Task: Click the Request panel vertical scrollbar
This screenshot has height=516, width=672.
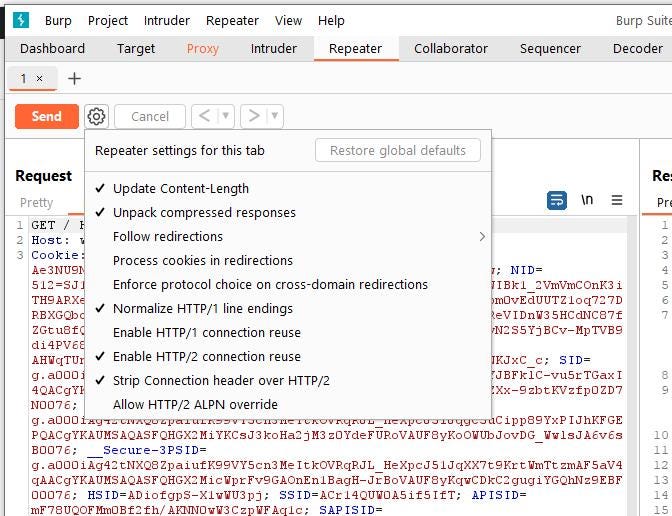Action: coord(632,366)
